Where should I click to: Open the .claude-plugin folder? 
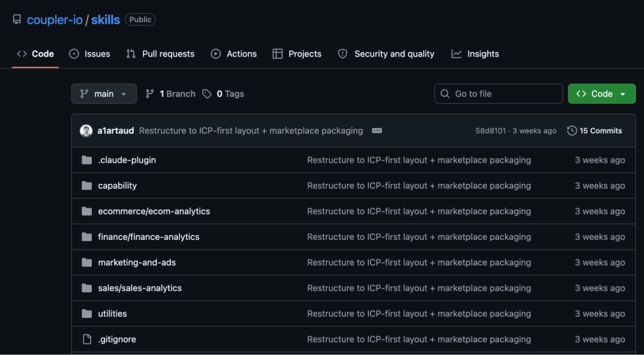coord(127,160)
